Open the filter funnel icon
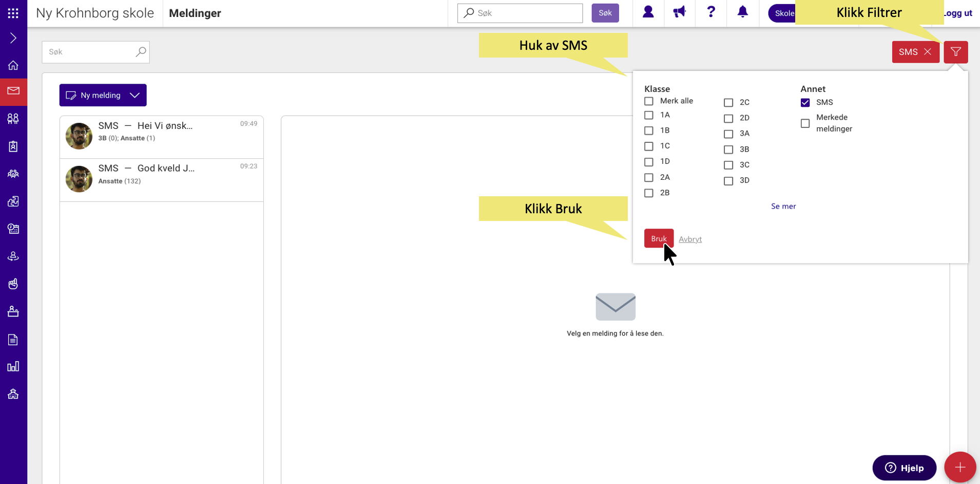This screenshot has height=484, width=980. [955, 52]
